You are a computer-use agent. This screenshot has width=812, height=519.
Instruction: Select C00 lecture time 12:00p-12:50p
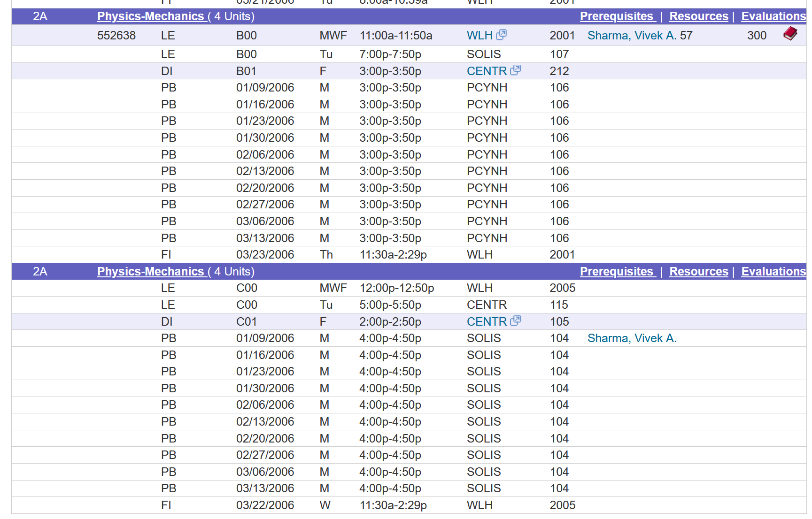[397, 288]
